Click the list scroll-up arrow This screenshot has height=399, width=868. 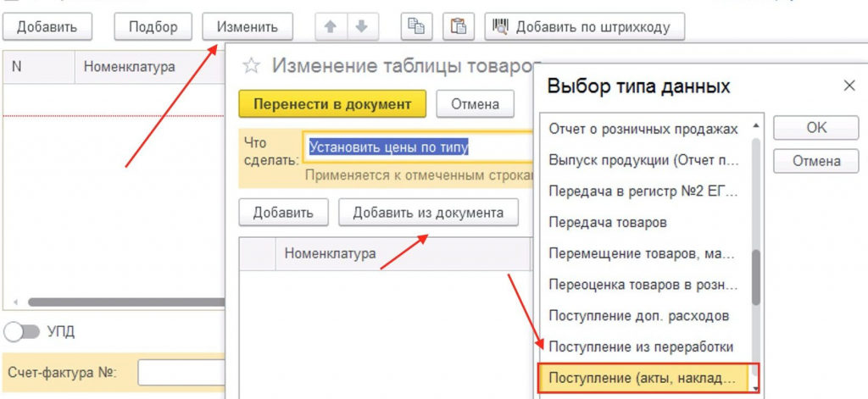(x=755, y=126)
